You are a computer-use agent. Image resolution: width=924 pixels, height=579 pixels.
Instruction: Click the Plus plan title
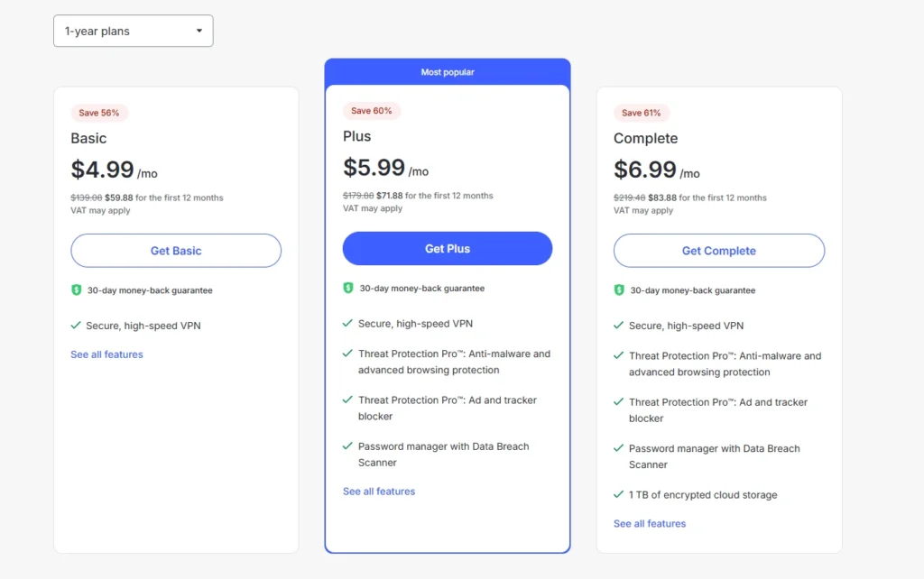point(357,136)
